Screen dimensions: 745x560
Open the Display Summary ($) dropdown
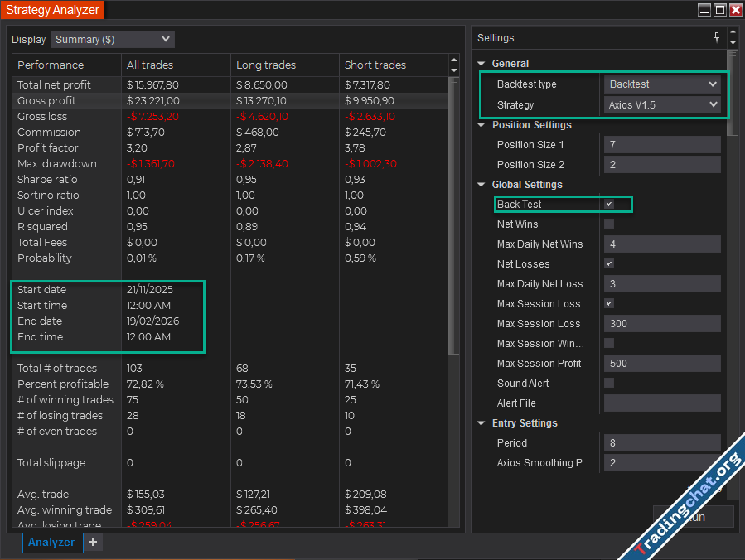113,39
